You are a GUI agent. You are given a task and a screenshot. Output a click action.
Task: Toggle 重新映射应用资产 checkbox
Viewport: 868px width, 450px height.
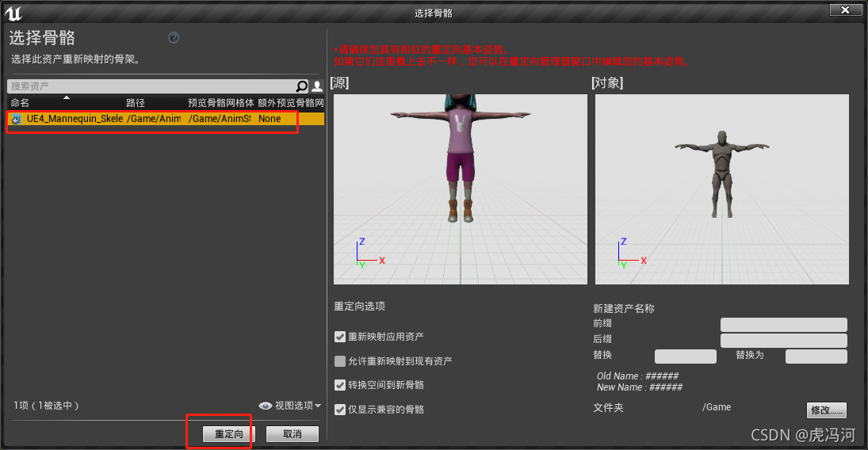340,337
